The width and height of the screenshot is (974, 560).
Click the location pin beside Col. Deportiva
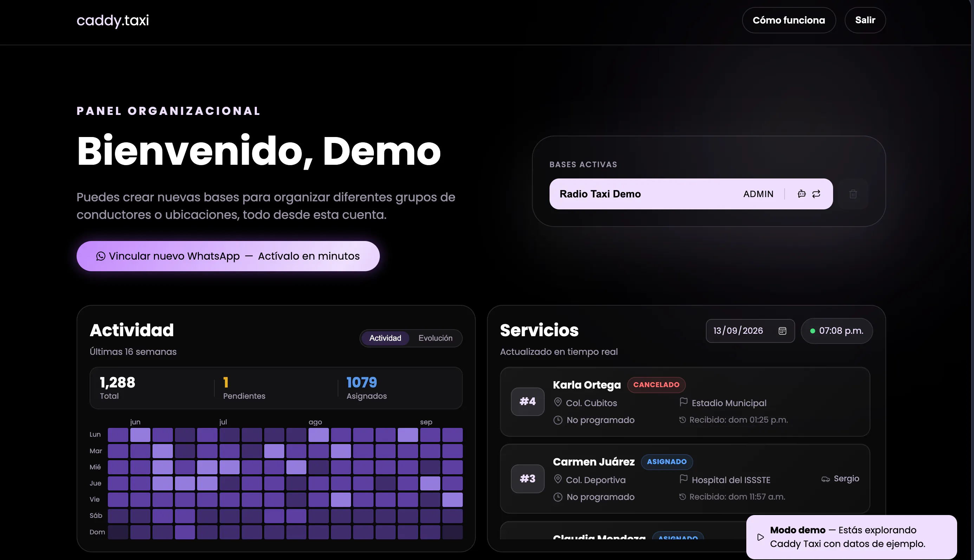pos(558,479)
